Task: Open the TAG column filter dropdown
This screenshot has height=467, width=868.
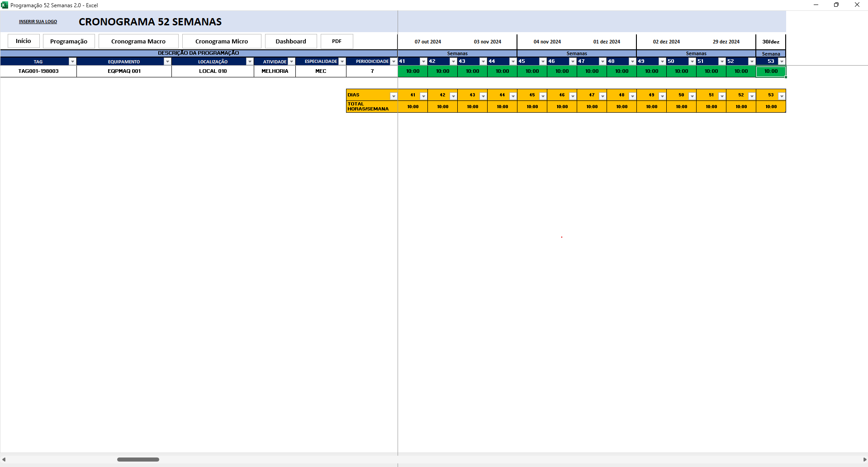Action: pyautogui.click(x=72, y=62)
